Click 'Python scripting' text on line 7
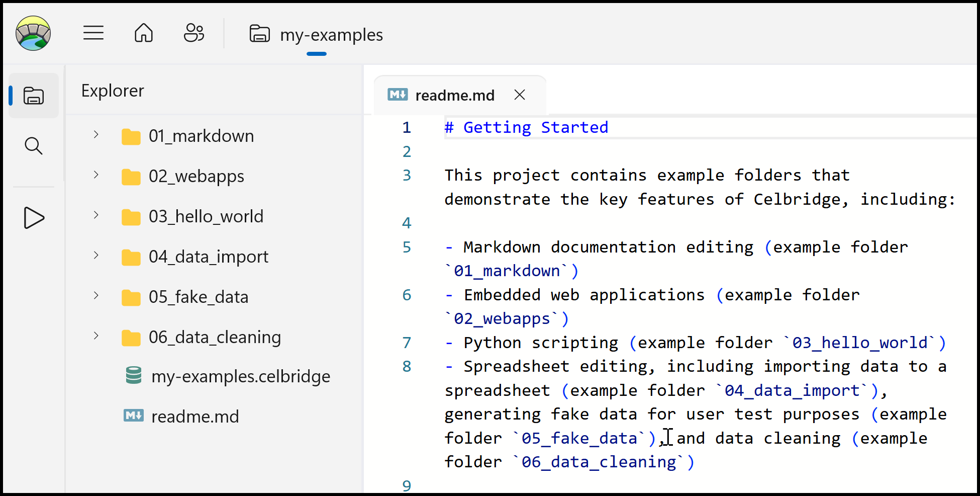 coord(541,343)
